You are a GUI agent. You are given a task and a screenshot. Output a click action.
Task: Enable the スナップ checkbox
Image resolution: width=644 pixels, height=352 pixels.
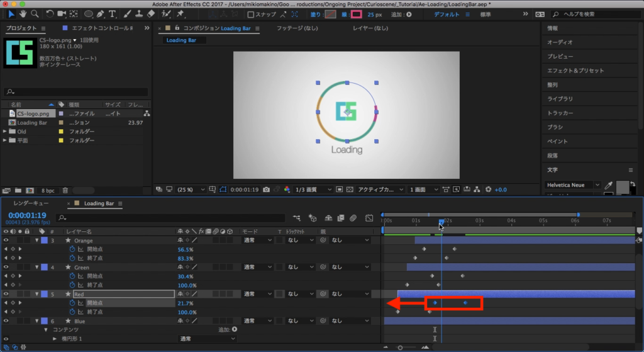[251, 14]
